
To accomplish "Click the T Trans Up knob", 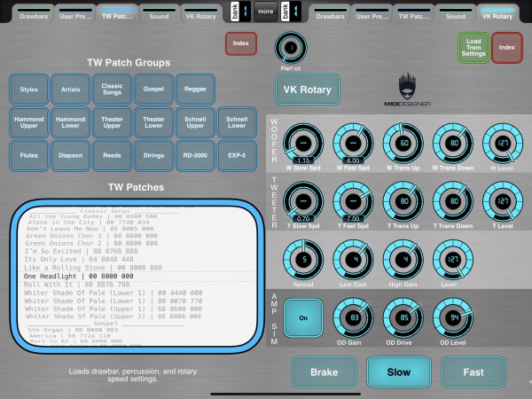I will pyautogui.click(x=403, y=201).
